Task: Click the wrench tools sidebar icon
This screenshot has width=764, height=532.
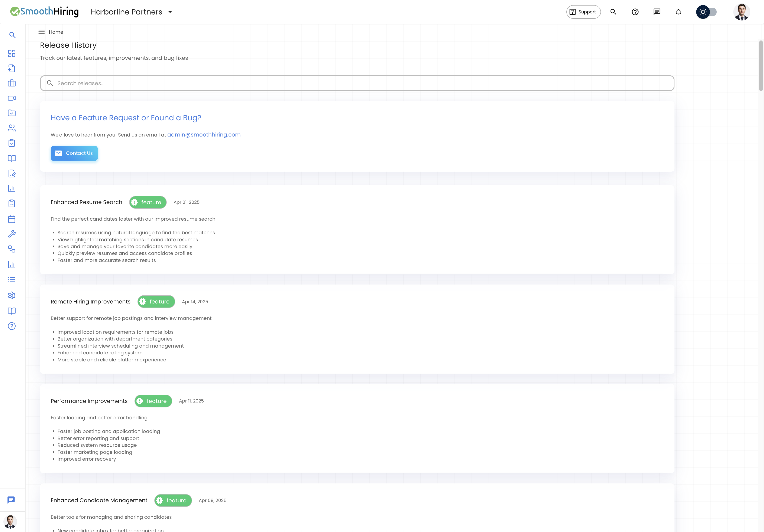Action: pyautogui.click(x=12, y=234)
